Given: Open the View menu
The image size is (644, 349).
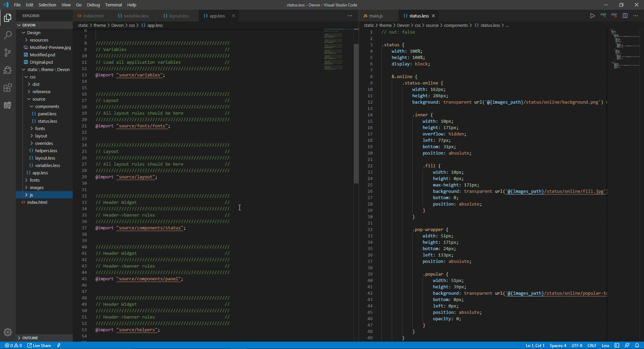Looking at the screenshot, I should click(66, 5).
